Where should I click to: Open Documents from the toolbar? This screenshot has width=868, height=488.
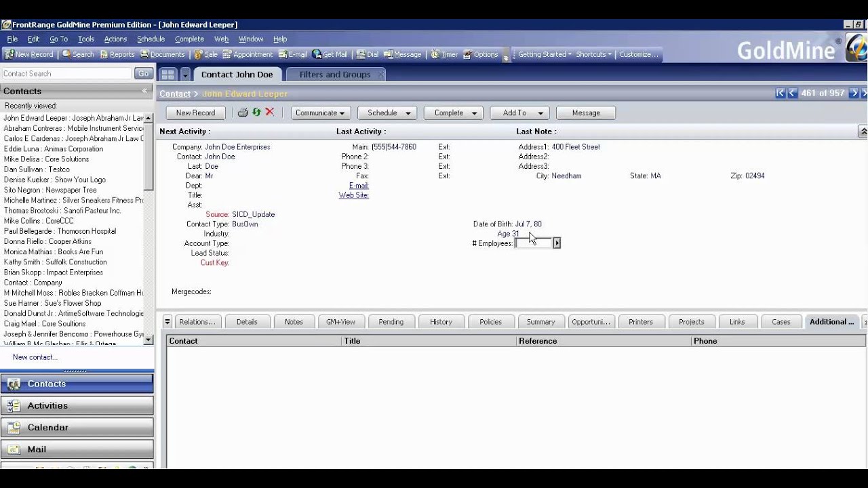[163, 54]
